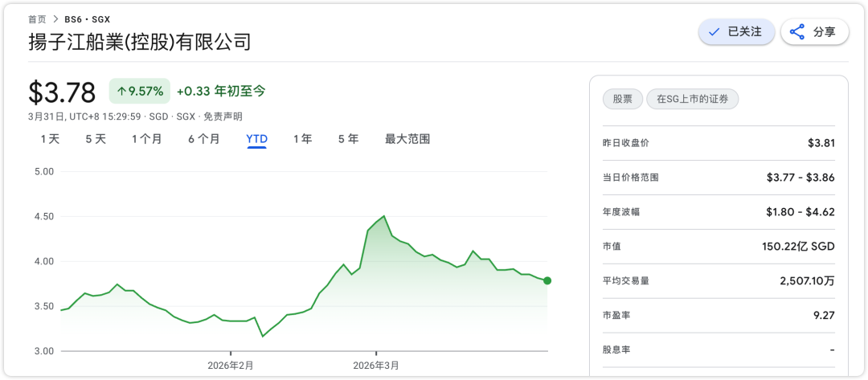Click the breadcrumb chevron after 首页
Screen dimensions: 868x380
coord(55,18)
